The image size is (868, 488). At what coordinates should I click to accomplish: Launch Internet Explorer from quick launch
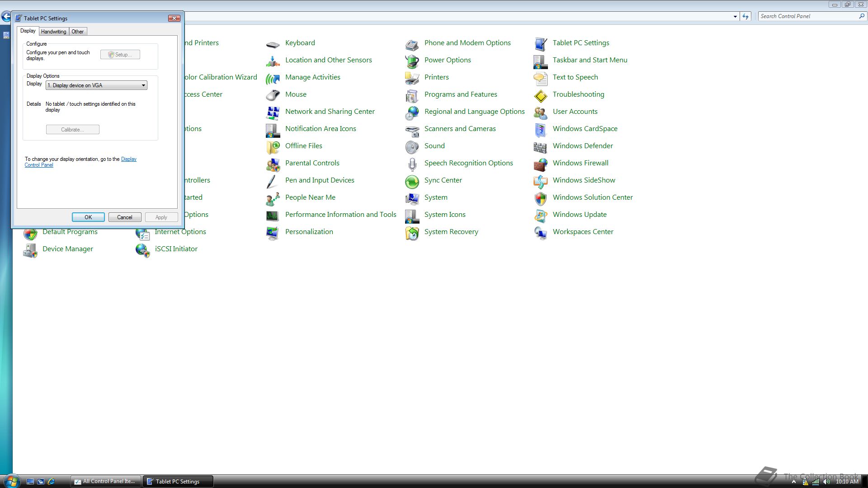[51, 482]
